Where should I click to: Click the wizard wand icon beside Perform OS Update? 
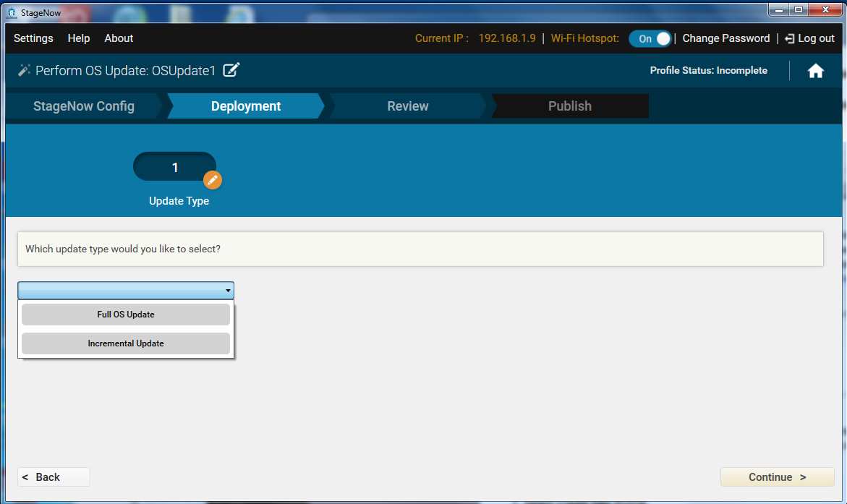coord(25,70)
